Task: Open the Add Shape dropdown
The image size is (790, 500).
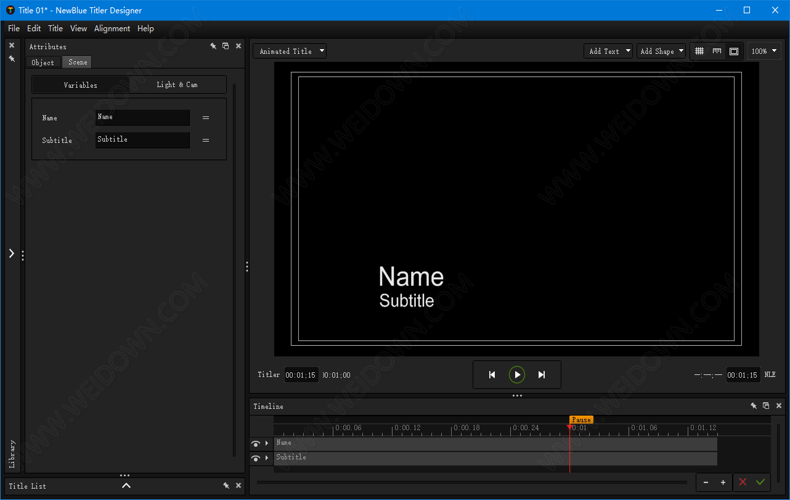Action: pos(661,51)
